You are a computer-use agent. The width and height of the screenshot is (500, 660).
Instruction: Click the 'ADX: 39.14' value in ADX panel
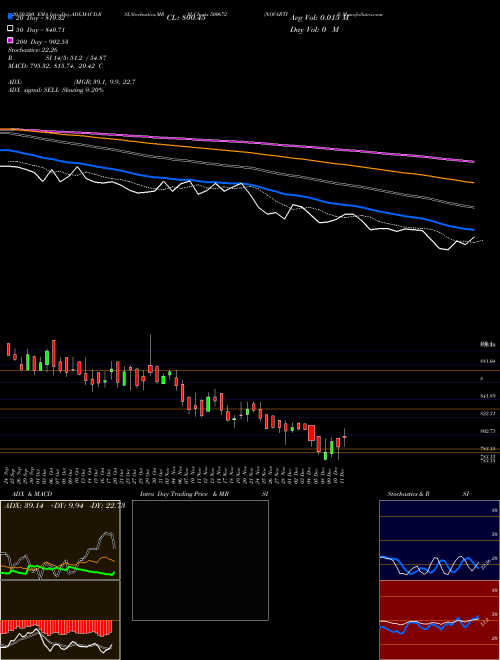(x=23, y=506)
